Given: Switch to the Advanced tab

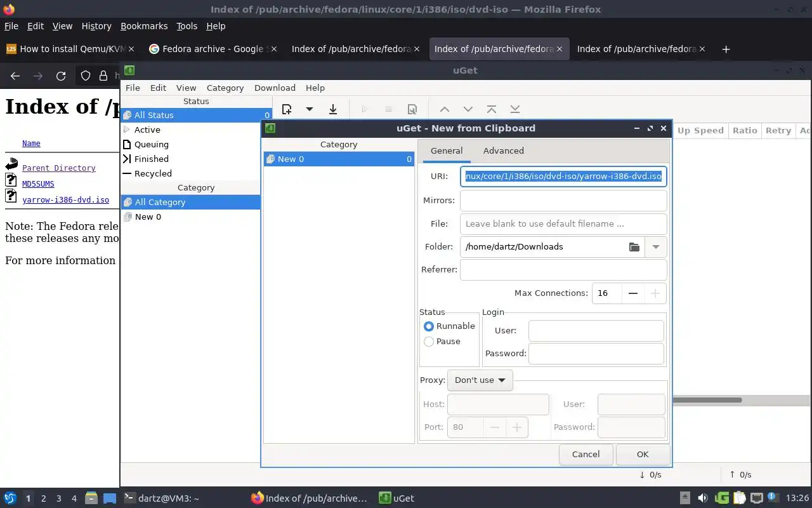Looking at the screenshot, I should tap(504, 150).
